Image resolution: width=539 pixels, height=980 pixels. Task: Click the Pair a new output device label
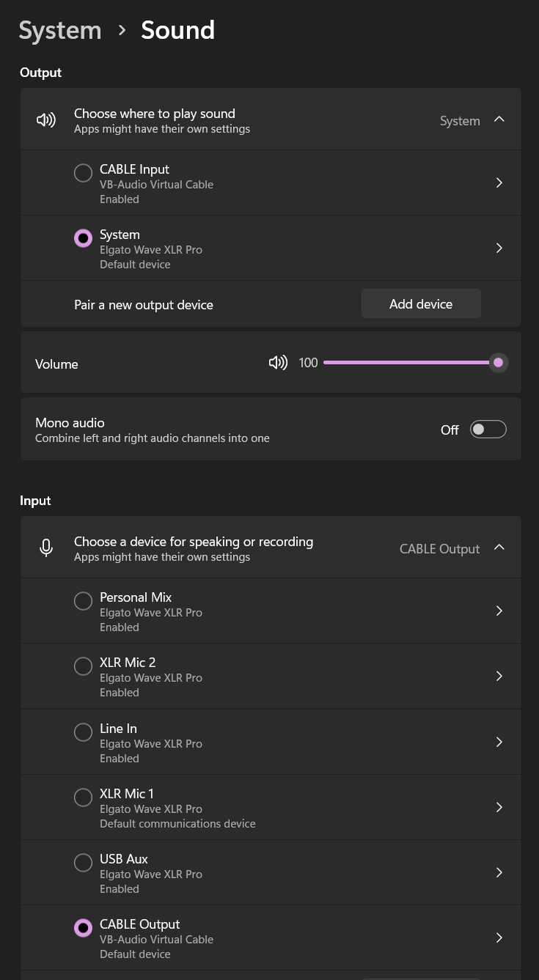click(x=144, y=305)
